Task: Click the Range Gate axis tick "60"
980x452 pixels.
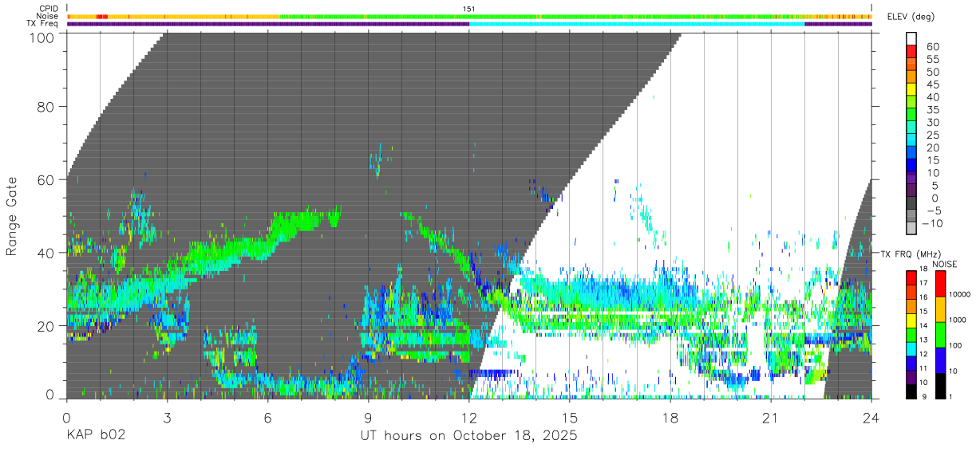Action: [x=46, y=179]
